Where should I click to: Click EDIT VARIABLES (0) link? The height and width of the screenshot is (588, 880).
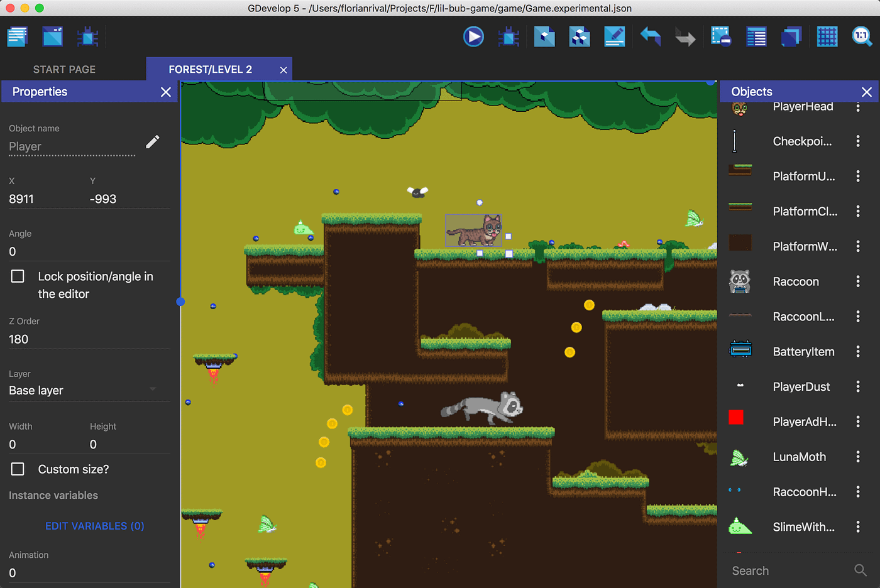[x=94, y=526]
